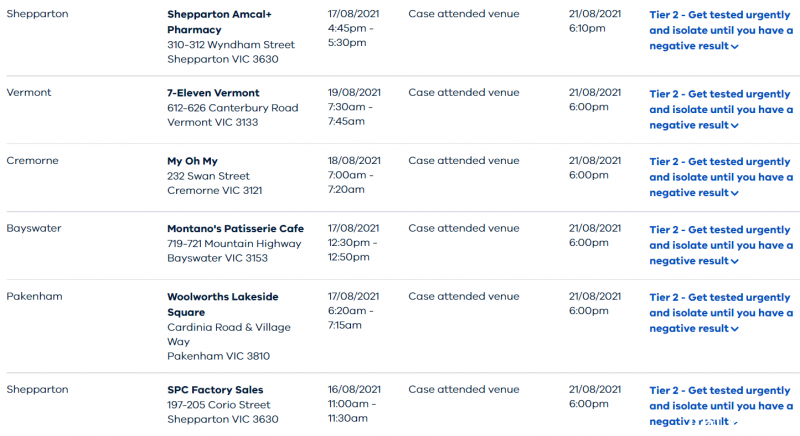Click chevron arrow in Woolworths Lakeside Square row

[735, 329]
